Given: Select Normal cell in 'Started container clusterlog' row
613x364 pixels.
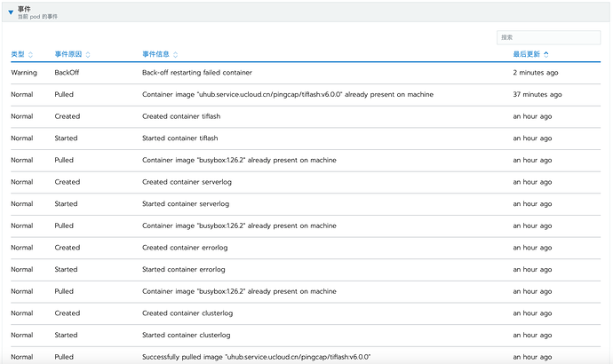Looking at the screenshot, I should click(22, 335).
